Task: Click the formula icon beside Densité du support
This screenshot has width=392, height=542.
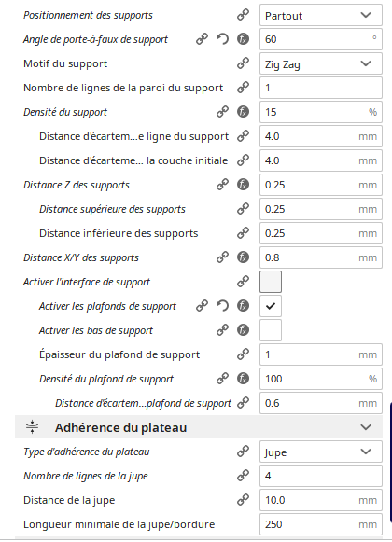Action: 243,112
